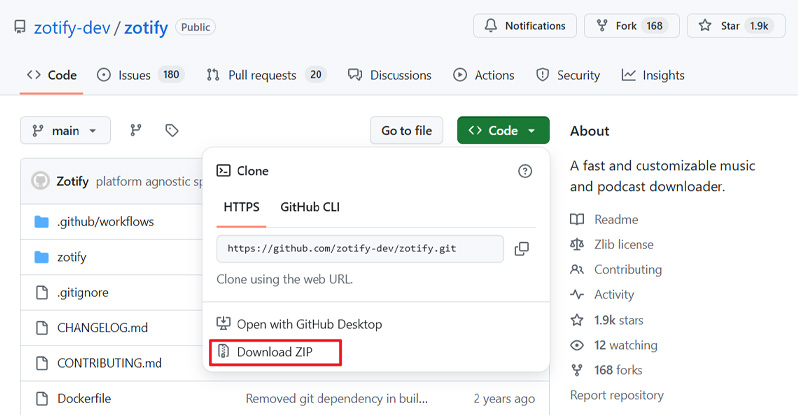Click the '2 years ago' timestamp

[504, 399]
